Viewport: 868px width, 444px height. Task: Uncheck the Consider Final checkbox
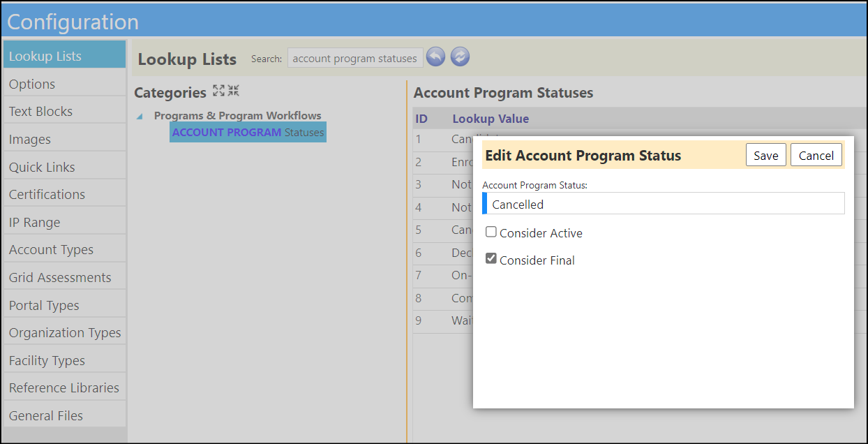point(491,259)
